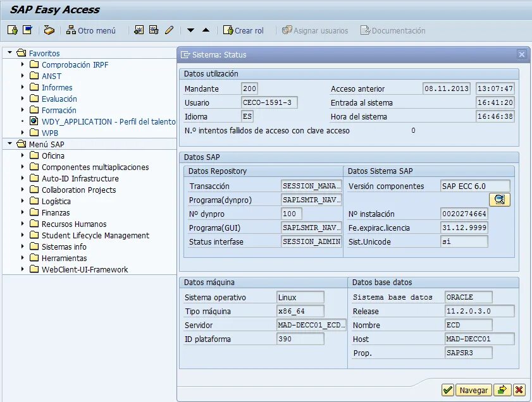Expand the Logística folder arrow
532x402 pixels.
pos(22,200)
